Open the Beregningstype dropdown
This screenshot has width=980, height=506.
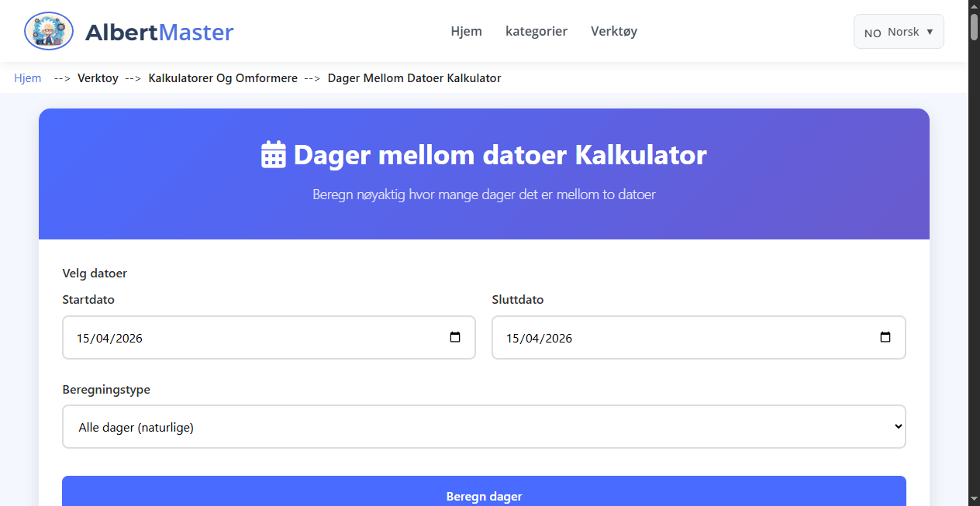484,426
